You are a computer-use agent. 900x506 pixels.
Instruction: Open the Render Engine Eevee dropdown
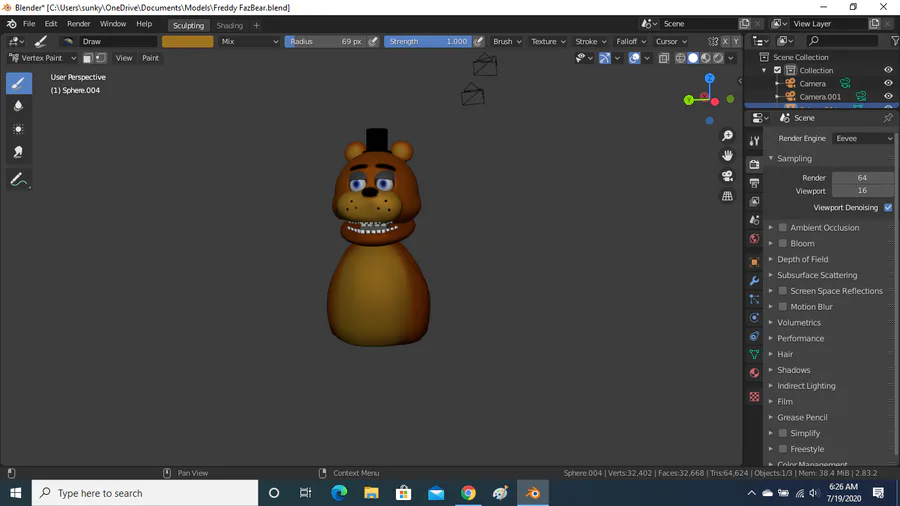863,138
